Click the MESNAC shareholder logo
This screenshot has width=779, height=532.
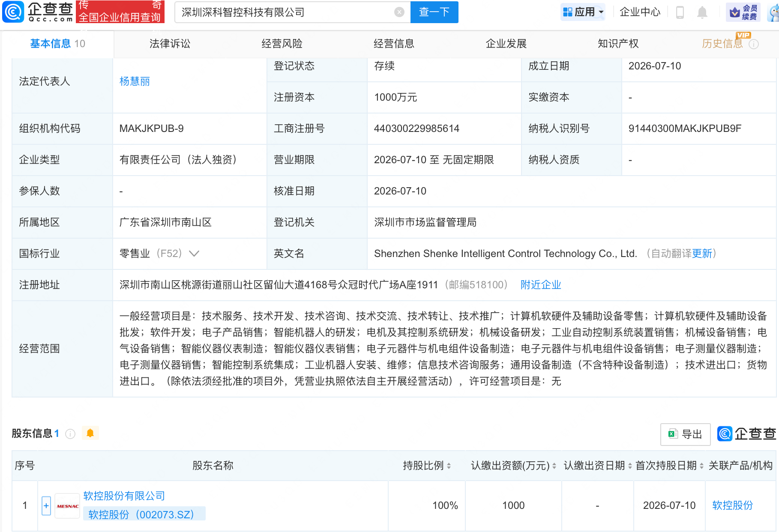[x=68, y=506]
